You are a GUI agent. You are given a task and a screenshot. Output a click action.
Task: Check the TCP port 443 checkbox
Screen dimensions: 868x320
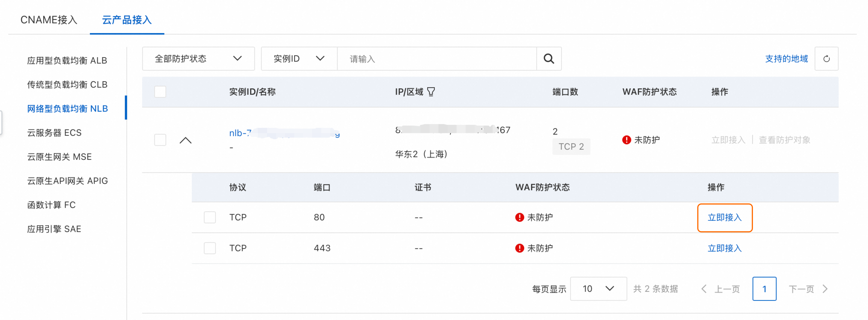pos(210,248)
